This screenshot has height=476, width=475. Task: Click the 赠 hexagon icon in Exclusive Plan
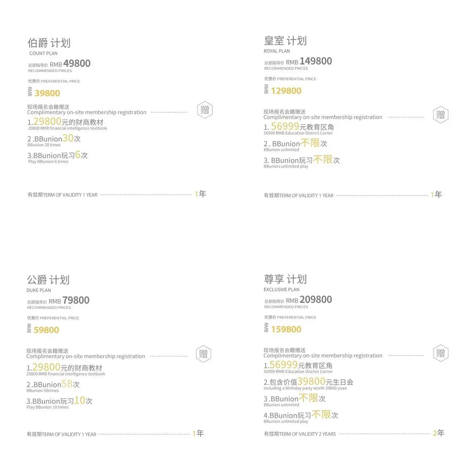tap(440, 353)
